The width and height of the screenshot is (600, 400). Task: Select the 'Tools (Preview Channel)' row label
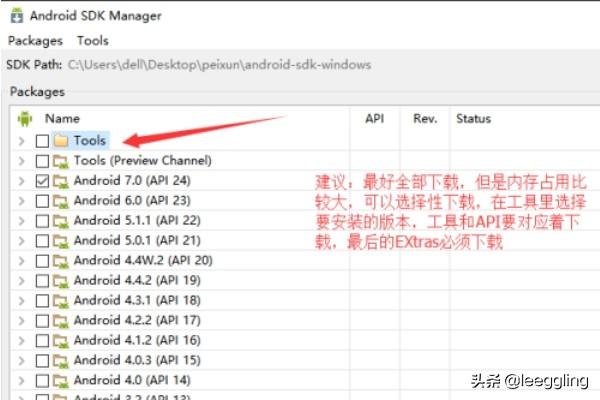click(x=143, y=161)
